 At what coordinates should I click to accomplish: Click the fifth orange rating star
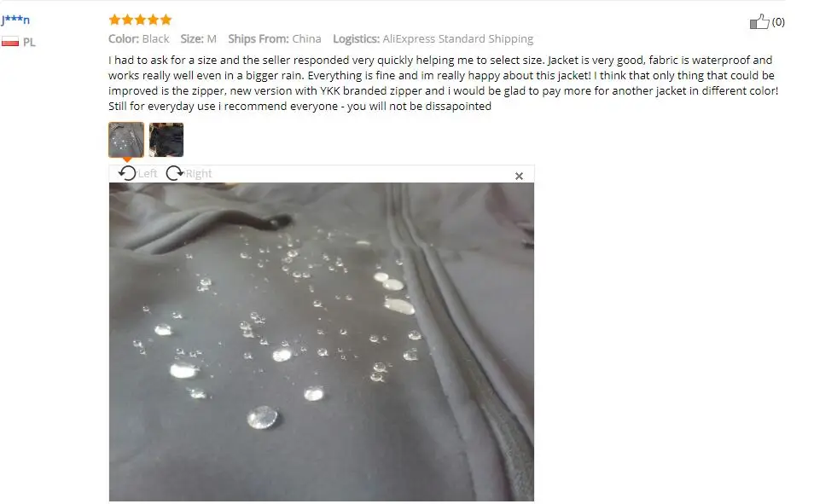pyautogui.click(x=166, y=20)
